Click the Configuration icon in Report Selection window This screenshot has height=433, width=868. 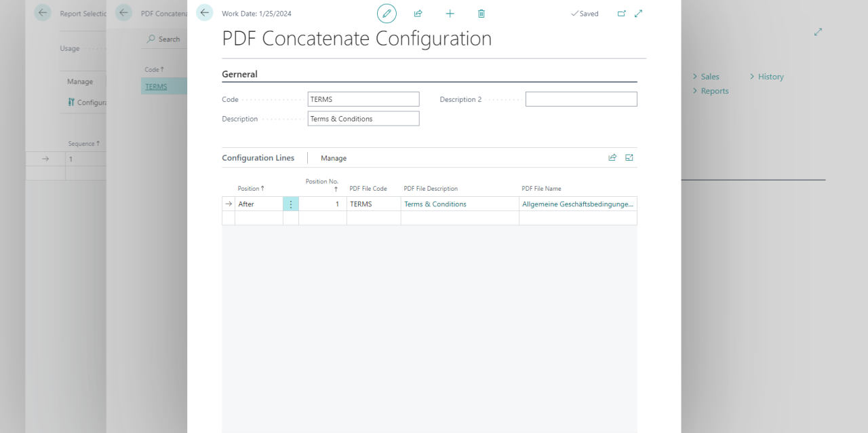point(72,102)
